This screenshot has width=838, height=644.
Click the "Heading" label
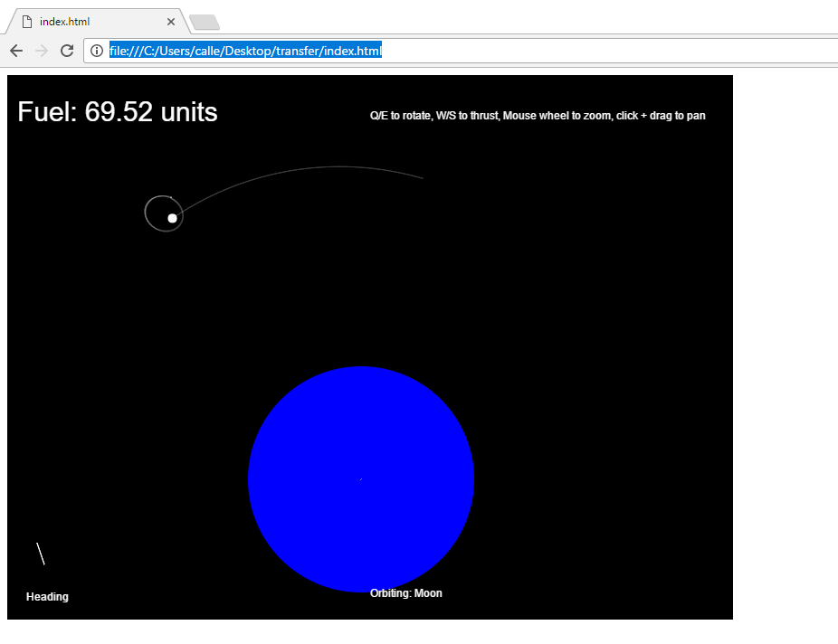click(x=47, y=596)
